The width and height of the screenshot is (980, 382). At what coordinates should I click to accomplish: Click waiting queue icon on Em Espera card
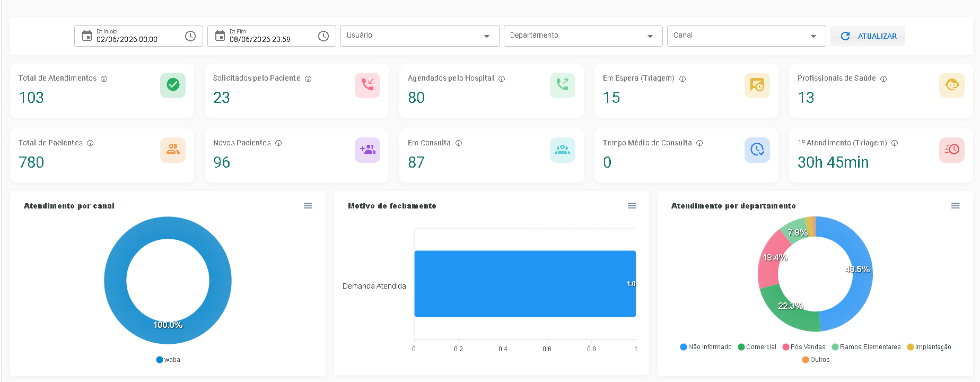point(757,85)
